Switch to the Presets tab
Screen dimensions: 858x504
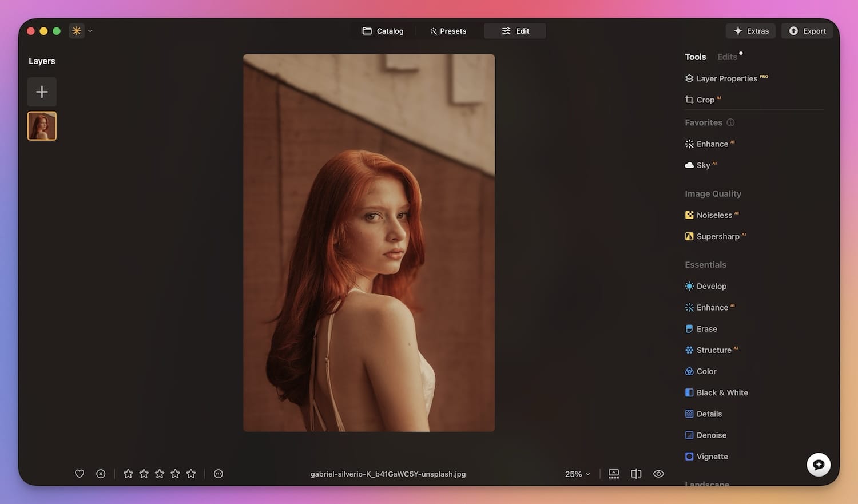[x=448, y=31]
